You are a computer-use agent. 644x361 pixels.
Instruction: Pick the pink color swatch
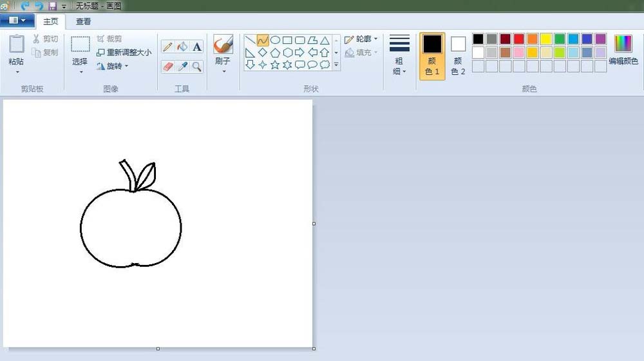click(518, 52)
